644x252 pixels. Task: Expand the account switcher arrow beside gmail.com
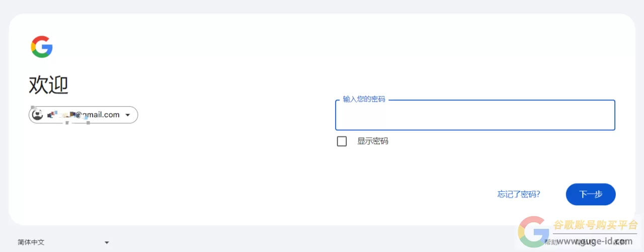point(128,115)
